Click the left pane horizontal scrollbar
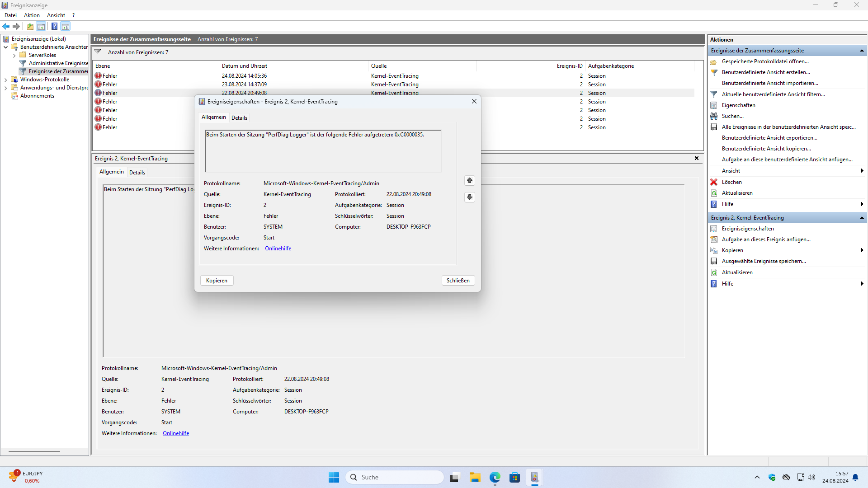 click(34, 451)
